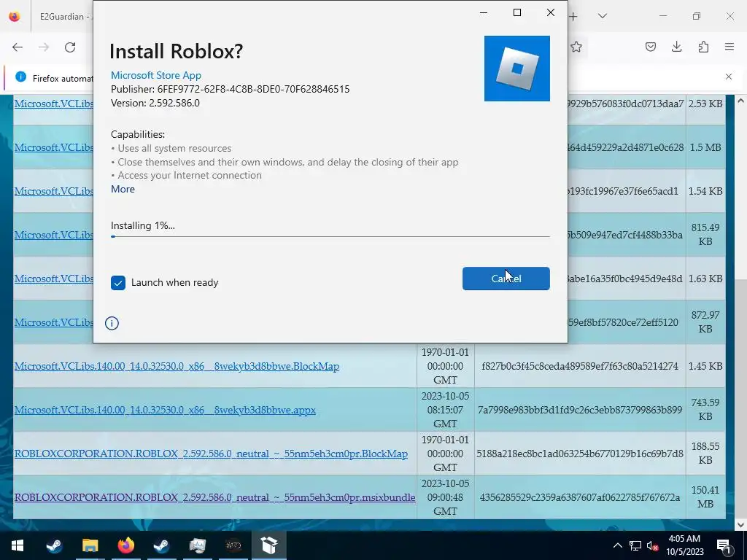Click 743.59 KB size cell
747x560 pixels.
point(705,410)
